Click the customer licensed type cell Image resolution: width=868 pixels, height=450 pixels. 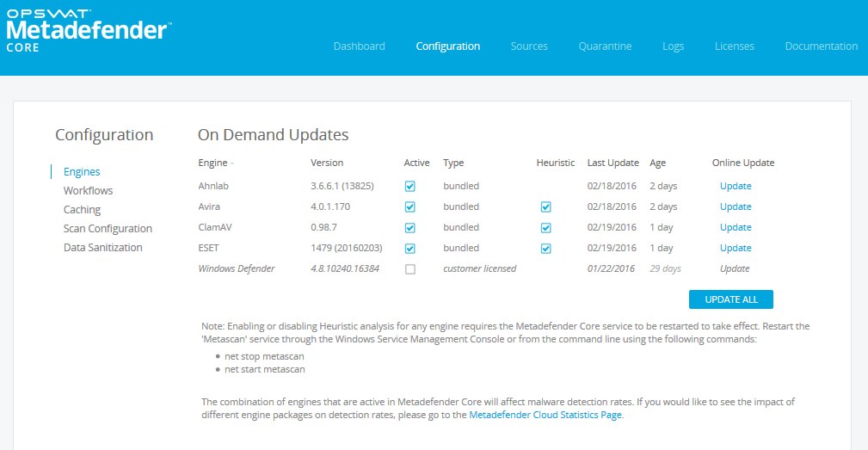click(479, 268)
